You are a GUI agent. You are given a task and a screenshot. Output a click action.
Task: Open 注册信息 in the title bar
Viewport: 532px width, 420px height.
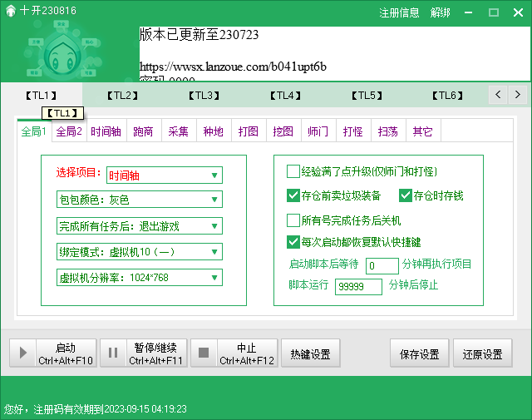399,12
